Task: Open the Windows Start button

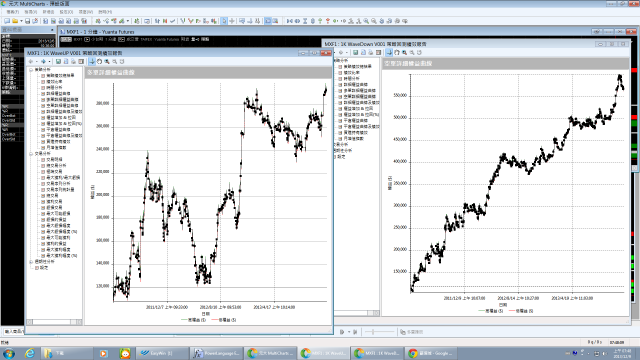Action: (9, 353)
